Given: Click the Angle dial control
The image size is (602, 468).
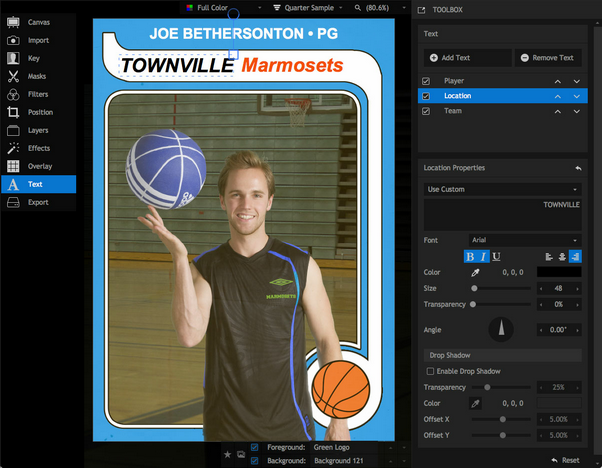Looking at the screenshot, I should coord(501,329).
